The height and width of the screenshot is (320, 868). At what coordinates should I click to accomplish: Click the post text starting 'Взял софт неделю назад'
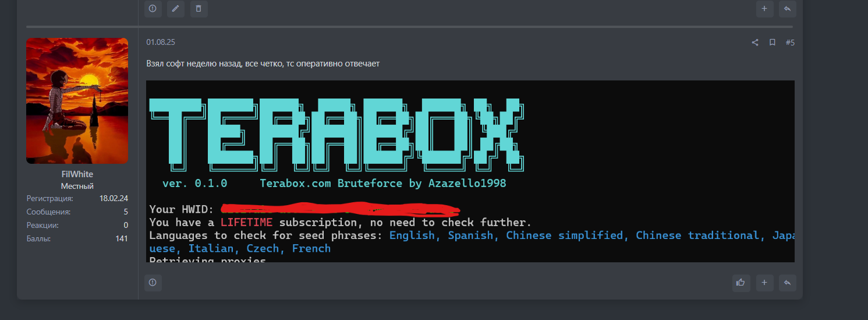tap(263, 64)
